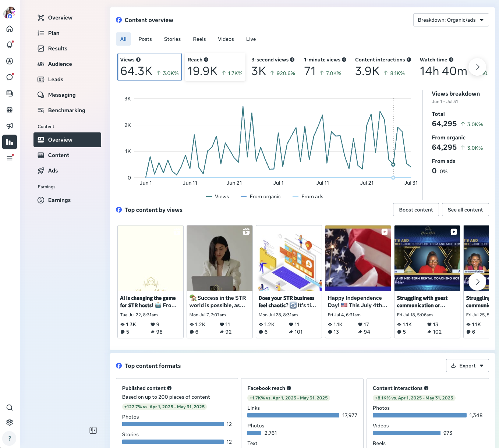This screenshot has width=499, height=448.
Task: Show more metrics with right chevron
Action: pyautogui.click(x=477, y=67)
